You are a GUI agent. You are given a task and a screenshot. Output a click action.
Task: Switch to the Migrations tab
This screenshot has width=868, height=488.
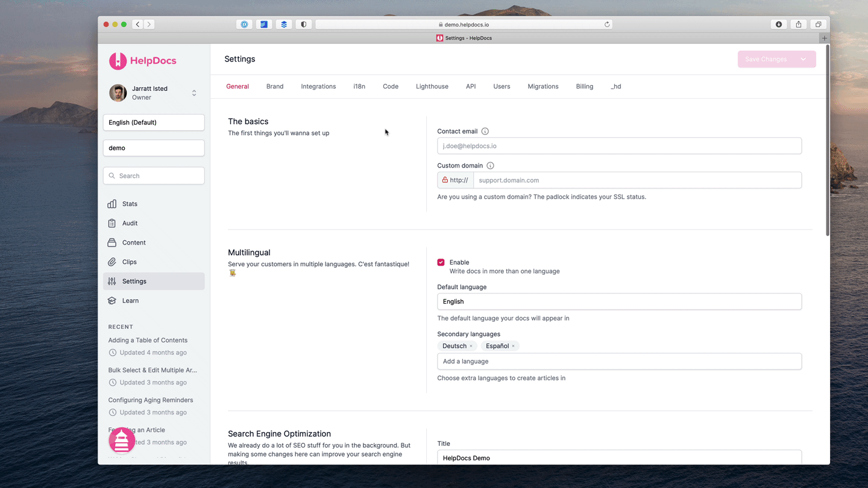pyautogui.click(x=543, y=86)
